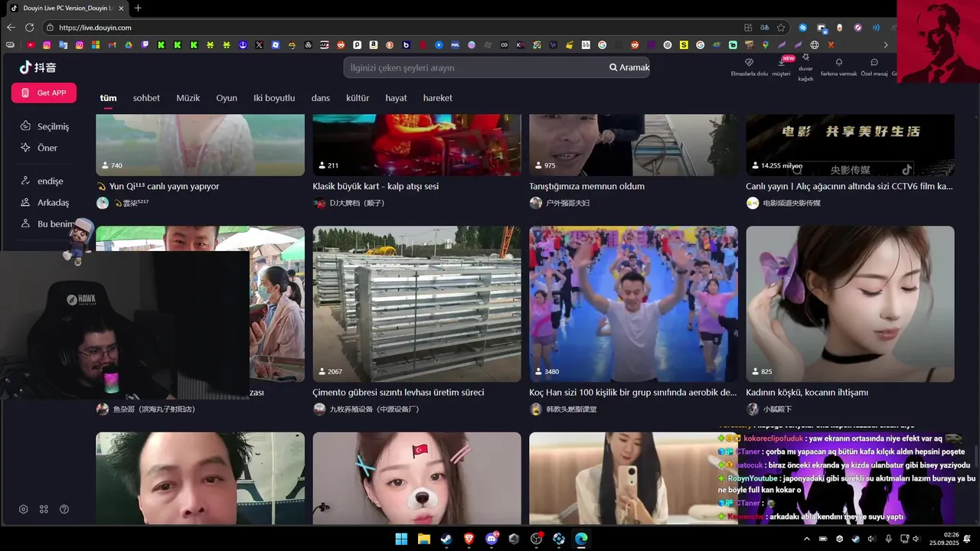Image resolution: width=980 pixels, height=551 pixels.
Task: Switch to the Iki boyutlu tab
Action: pos(274,98)
